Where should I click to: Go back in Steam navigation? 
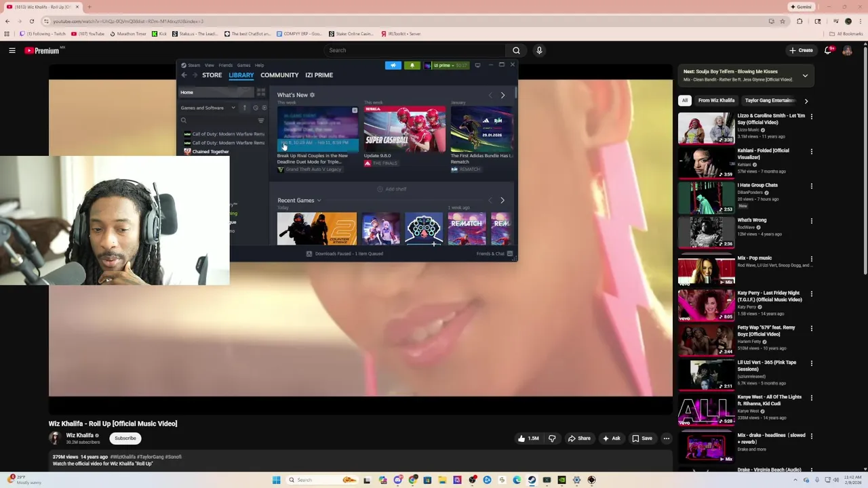tap(184, 75)
